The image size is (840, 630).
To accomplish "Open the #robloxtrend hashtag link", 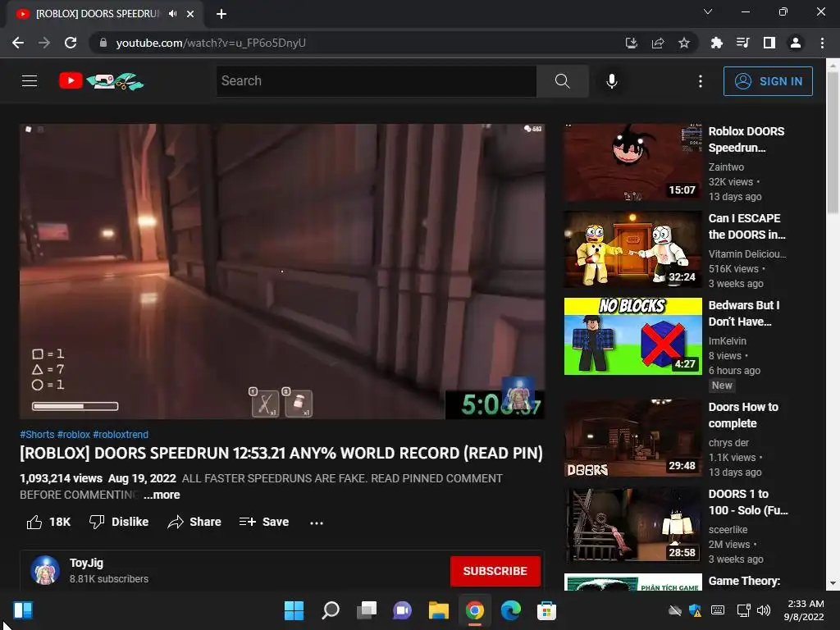I will 121,435.
